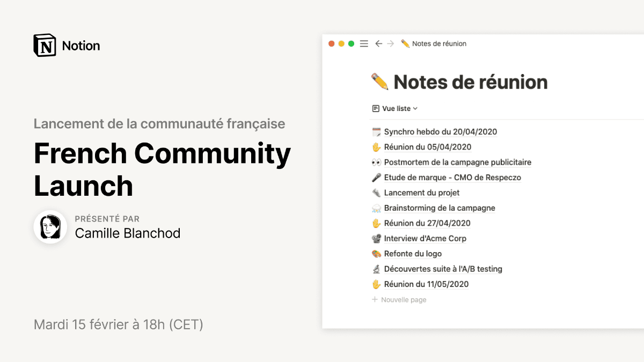The image size is (644, 362).
Task: Minimize the window with the yellow button
Action: (x=341, y=44)
